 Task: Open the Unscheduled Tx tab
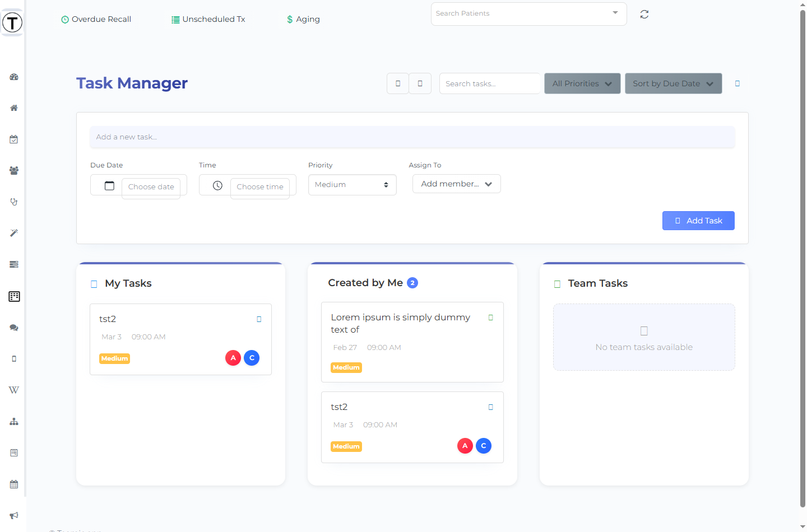coord(208,19)
